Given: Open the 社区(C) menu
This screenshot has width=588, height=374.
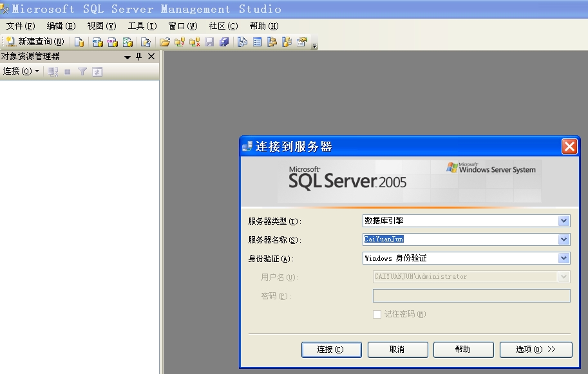Looking at the screenshot, I should [x=223, y=26].
